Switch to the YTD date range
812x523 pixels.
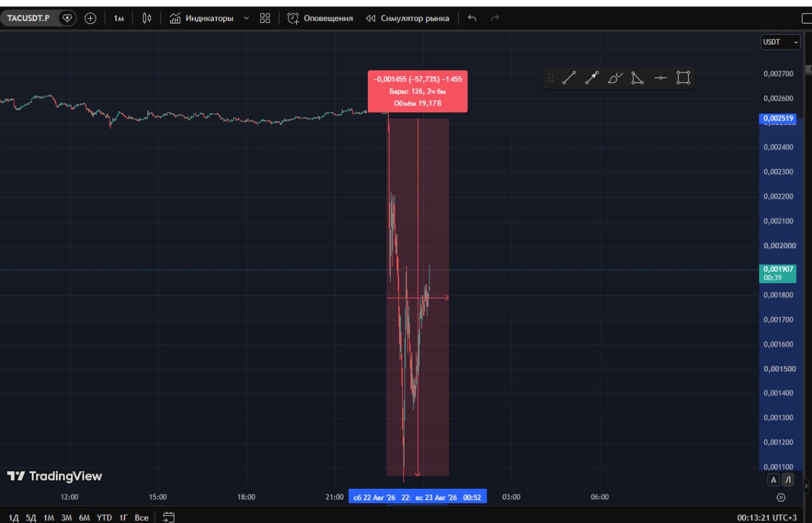click(x=104, y=517)
